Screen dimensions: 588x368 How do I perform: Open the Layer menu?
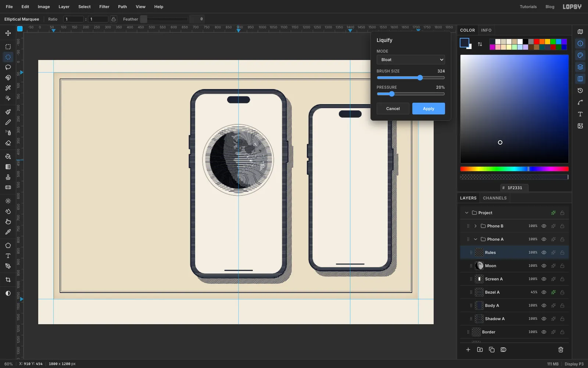click(x=64, y=7)
